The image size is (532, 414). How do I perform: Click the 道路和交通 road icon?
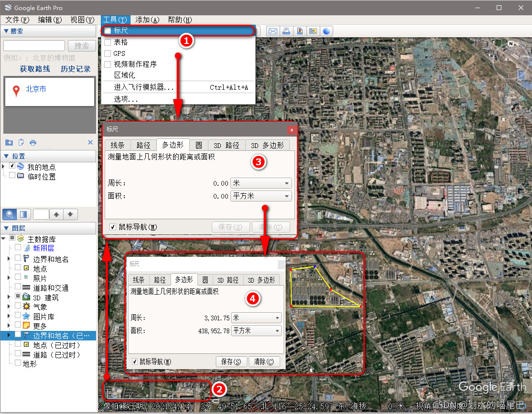pyautogui.click(x=26, y=287)
